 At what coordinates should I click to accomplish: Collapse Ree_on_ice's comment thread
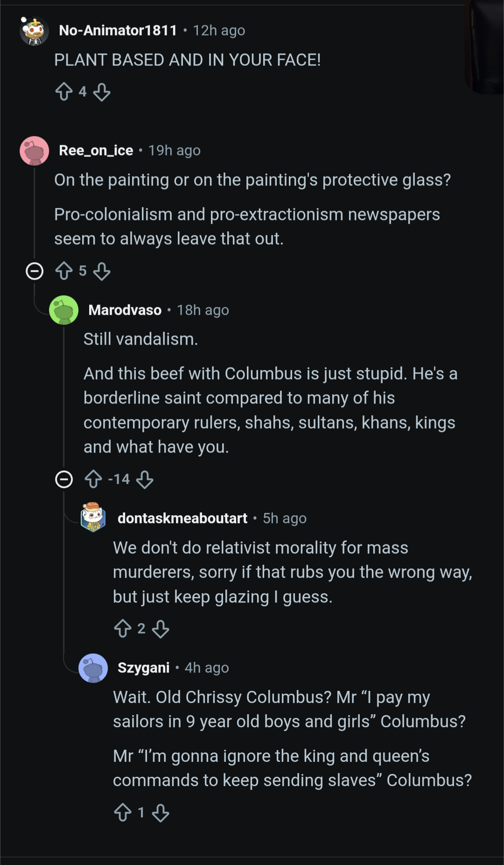(x=35, y=271)
